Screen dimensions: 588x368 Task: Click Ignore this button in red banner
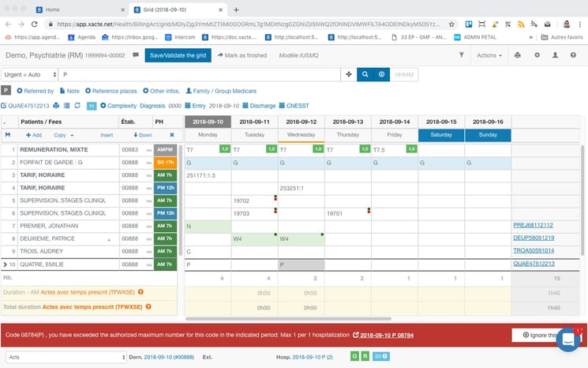540,335
